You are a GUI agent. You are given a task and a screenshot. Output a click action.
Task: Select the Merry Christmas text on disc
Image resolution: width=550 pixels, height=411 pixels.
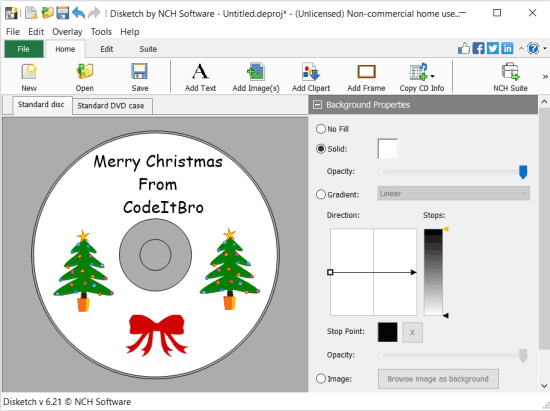[158, 162]
